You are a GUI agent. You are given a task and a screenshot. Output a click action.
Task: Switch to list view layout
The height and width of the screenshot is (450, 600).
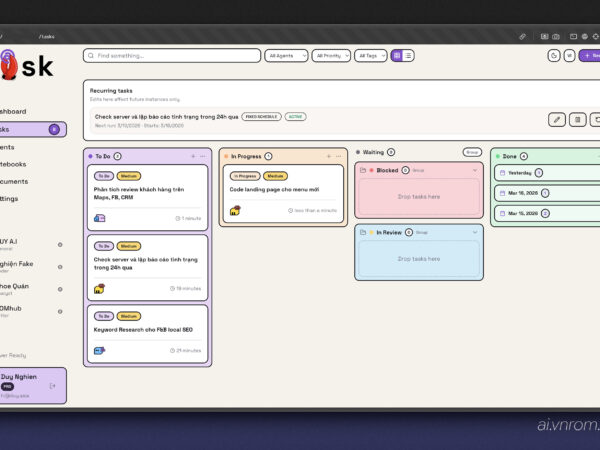(x=409, y=56)
